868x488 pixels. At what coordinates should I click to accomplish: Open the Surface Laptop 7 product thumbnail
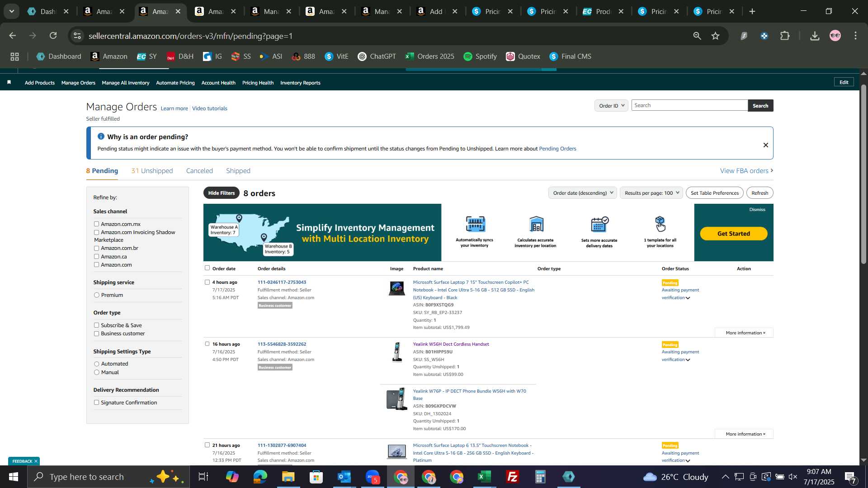pos(396,288)
